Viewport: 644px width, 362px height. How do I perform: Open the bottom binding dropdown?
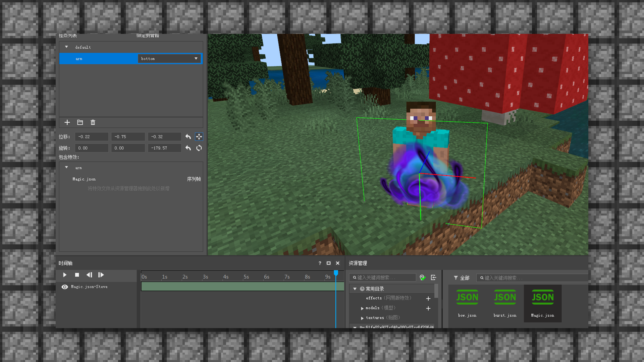click(169, 59)
